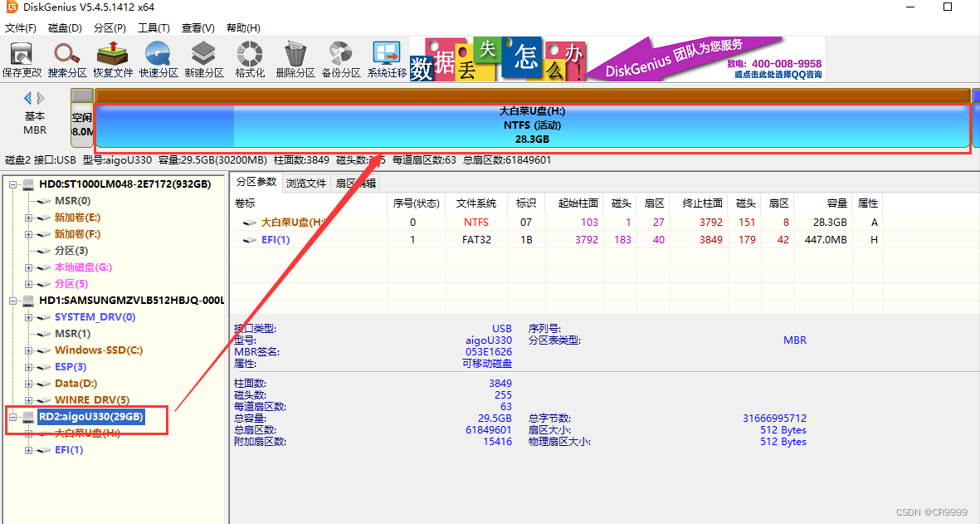This screenshot has width=980, height=524.
Task: Select 新加卷(F:) in the tree
Action: (x=77, y=234)
